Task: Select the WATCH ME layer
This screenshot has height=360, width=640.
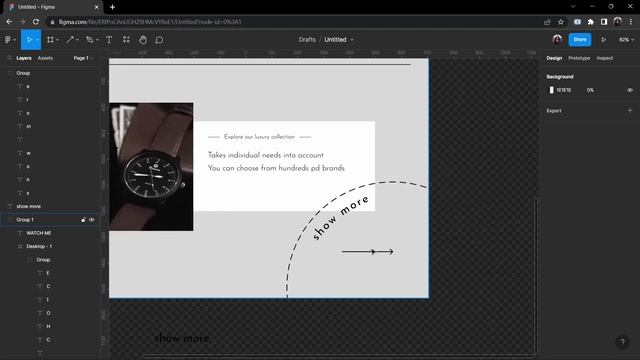Action: click(50, 233)
